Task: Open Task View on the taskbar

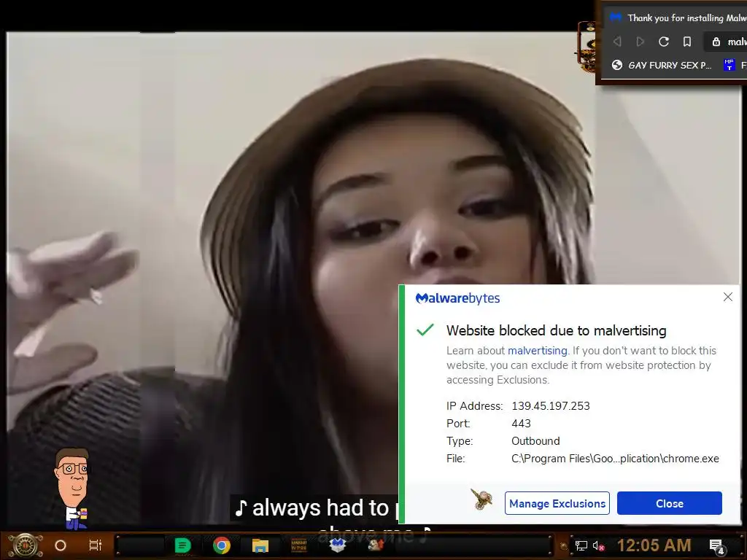Action: (x=96, y=545)
